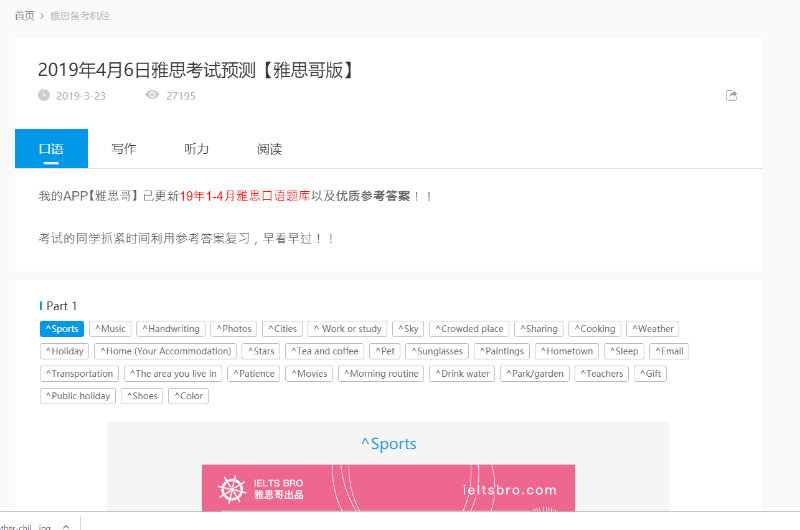
Task: Pick the ^Pet topic tag
Action: (385, 351)
